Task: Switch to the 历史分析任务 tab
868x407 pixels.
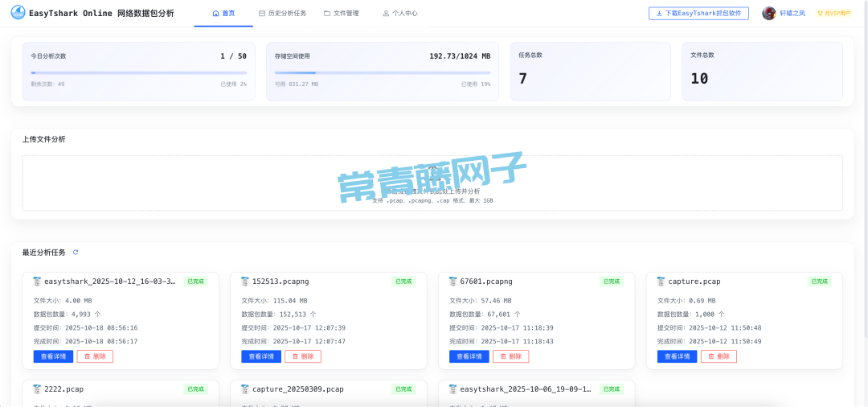Action: [x=282, y=14]
